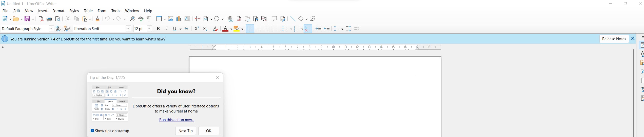This screenshot has height=137, width=644.
Task: Insert bookmark icon
Action: click(x=256, y=19)
